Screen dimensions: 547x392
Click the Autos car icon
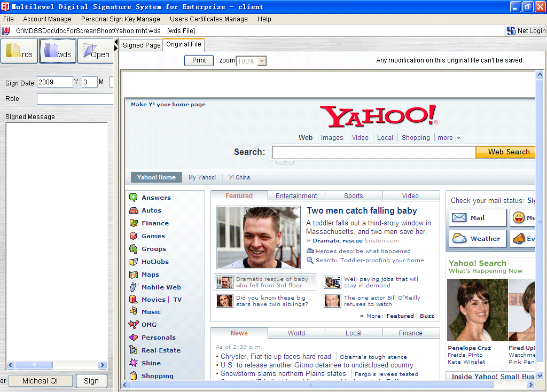tap(134, 210)
